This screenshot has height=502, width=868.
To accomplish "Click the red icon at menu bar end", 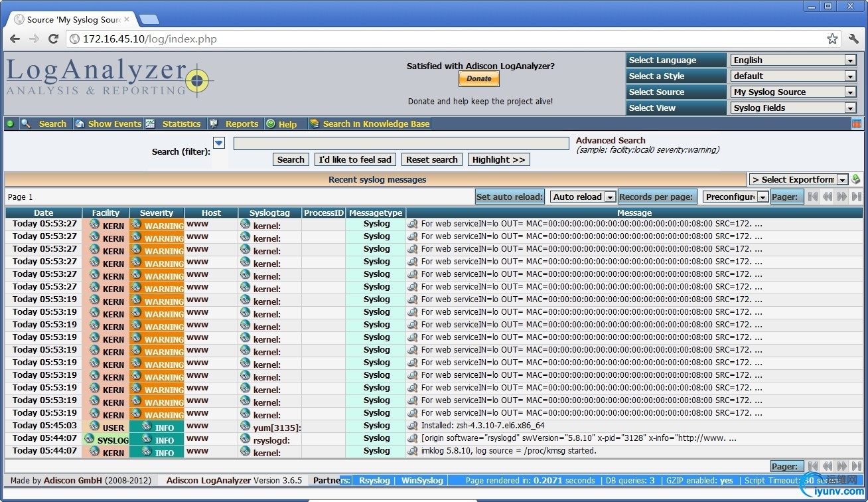I will tap(857, 124).
